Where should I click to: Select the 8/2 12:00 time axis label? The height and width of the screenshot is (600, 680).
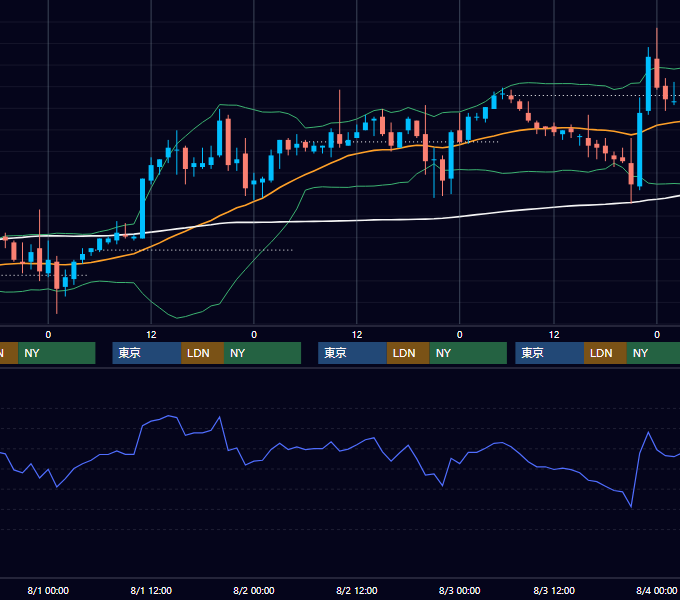[356, 590]
